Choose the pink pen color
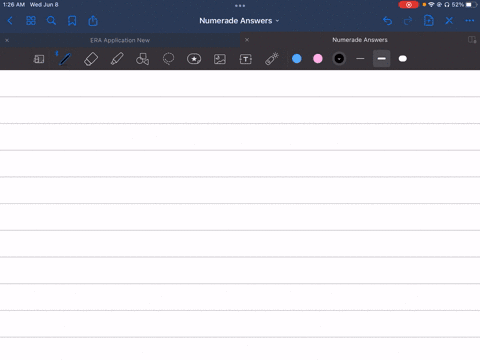Screen dimensions: 480x360 [318, 59]
